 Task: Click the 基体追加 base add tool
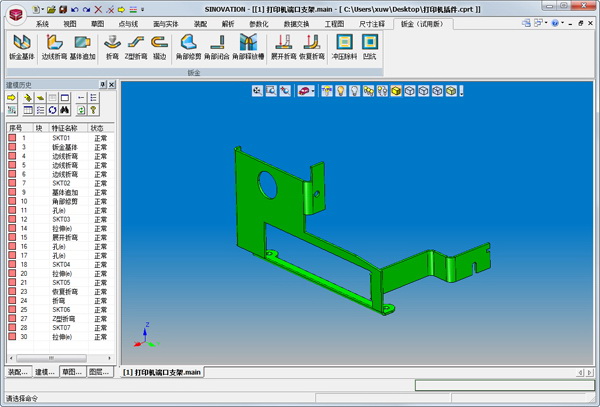pos(84,47)
